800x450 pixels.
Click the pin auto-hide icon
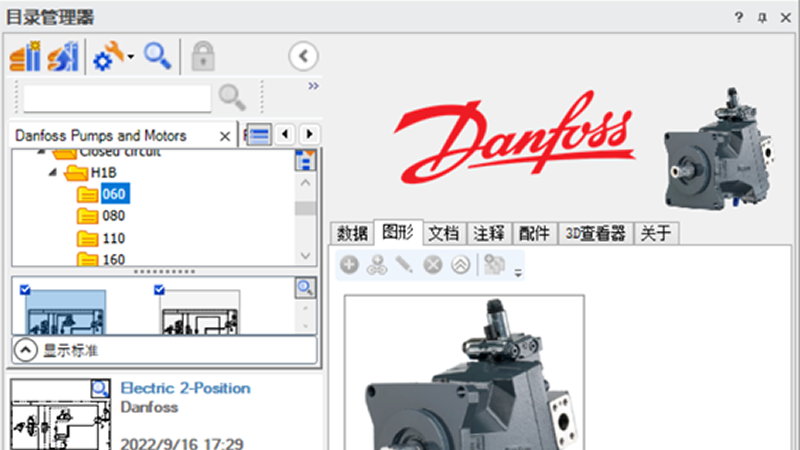pyautogui.click(x=762, y=18)
